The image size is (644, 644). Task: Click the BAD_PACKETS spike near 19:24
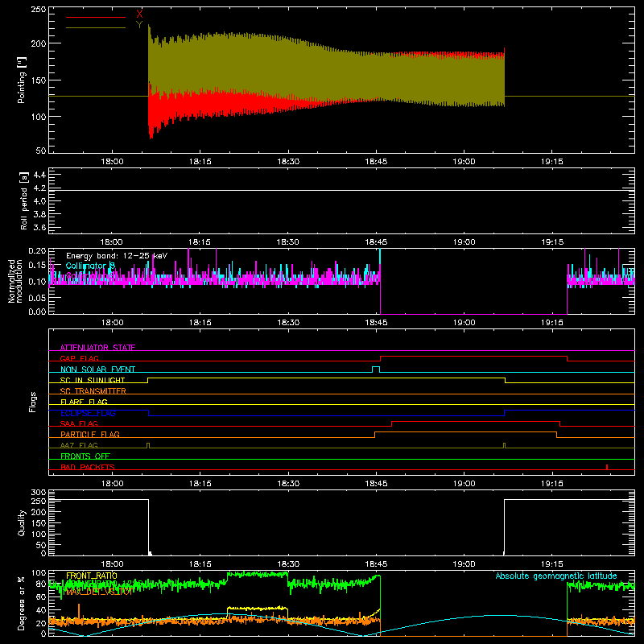point(607,467)
